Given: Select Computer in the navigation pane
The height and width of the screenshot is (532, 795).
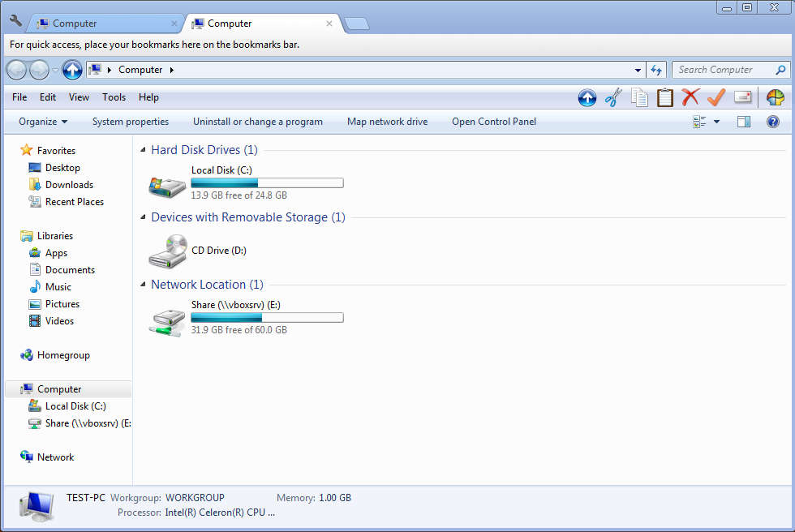Looking at the screenshot, I should (68, 388).
